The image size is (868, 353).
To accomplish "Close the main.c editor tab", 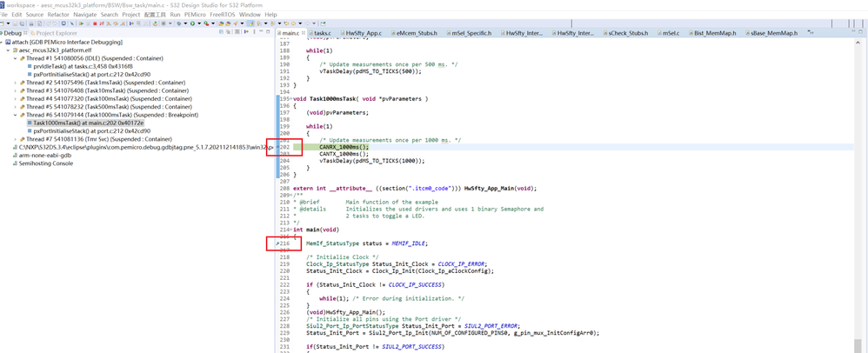I will click(303, 33).
